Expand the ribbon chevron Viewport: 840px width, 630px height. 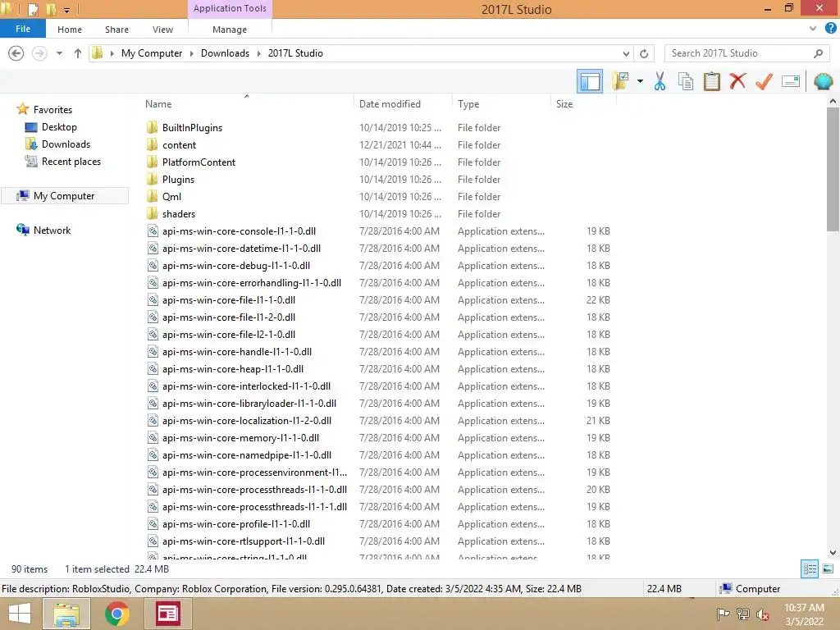(813, 29)
